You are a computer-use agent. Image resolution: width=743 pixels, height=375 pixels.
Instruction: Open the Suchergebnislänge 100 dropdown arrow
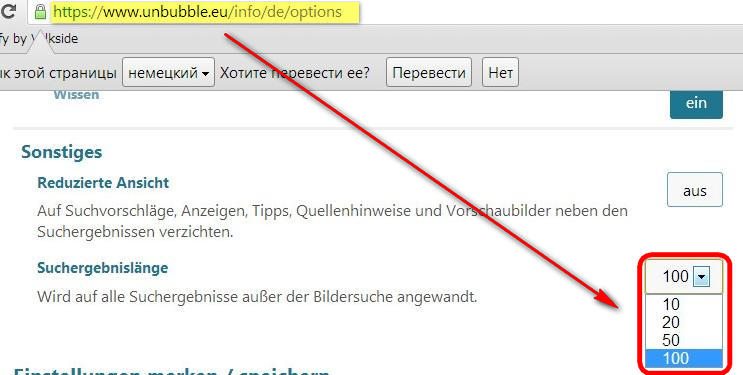(701, 276)
